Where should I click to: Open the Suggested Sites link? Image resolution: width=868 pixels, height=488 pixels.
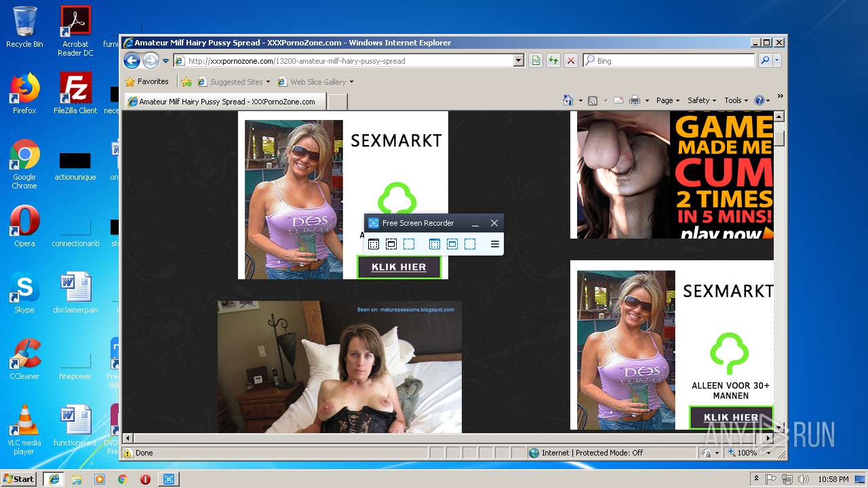coord(230,82)
